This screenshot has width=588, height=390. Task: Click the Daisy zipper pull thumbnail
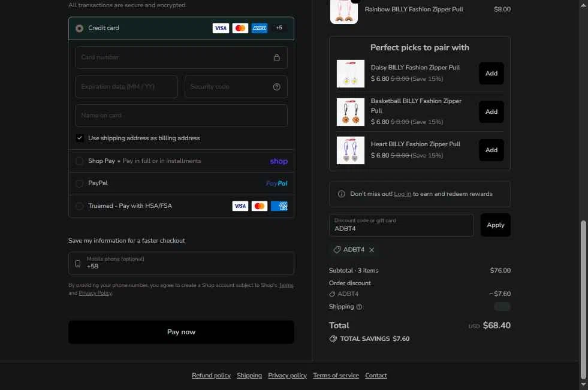tap(350, 74)
